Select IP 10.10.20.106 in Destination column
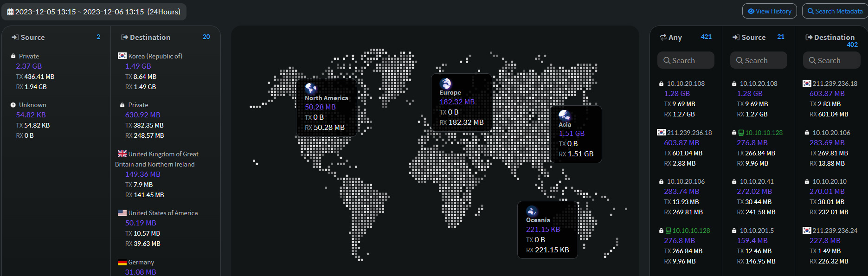 pos(831,133)
